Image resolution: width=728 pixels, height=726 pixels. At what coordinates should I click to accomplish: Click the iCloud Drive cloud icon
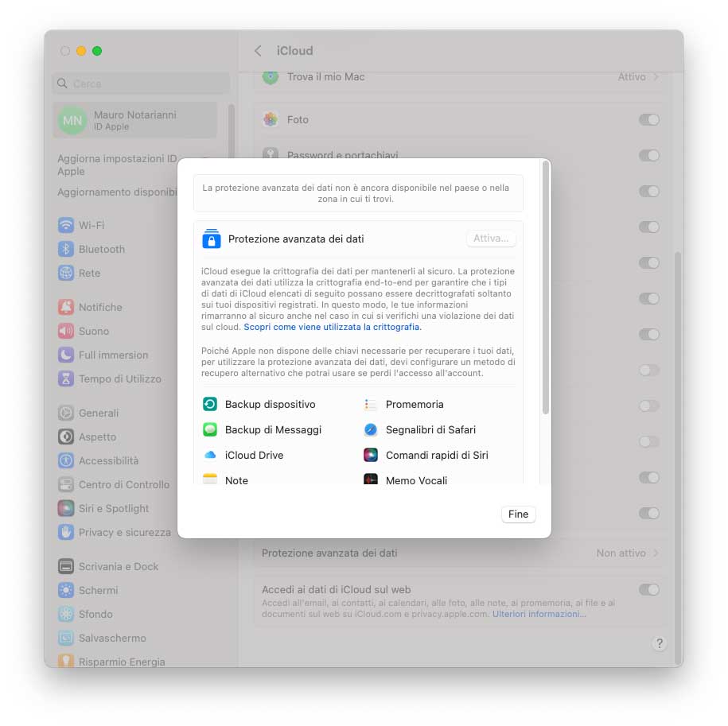210,455
